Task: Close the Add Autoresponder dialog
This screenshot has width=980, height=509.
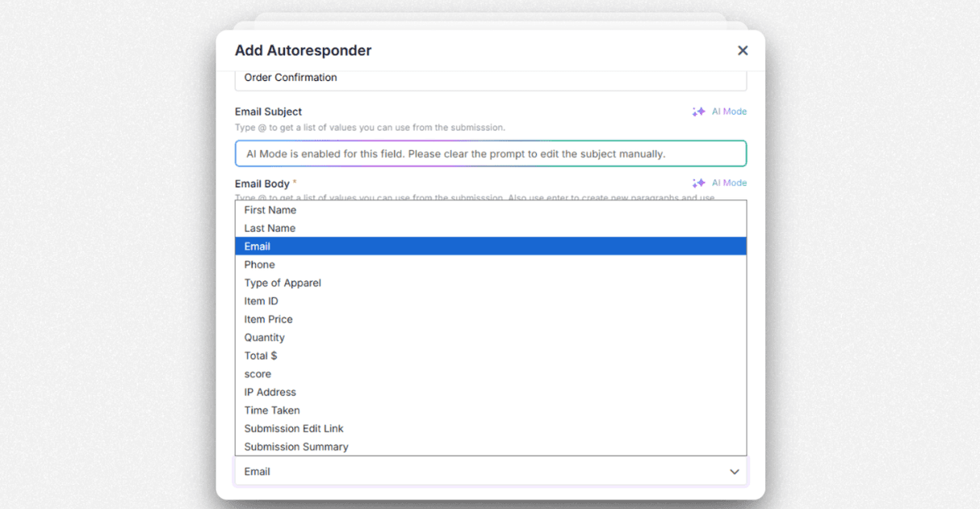Action: 743,50
